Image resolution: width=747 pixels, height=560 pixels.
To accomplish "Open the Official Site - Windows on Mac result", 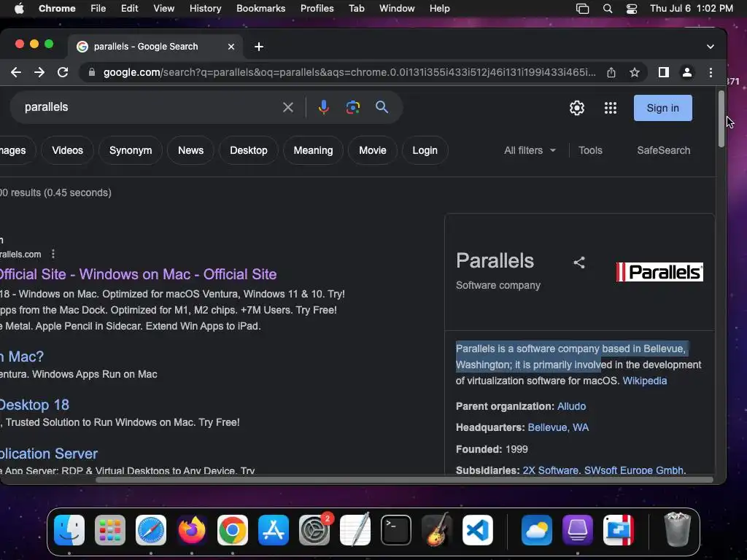I will click(138, 274).
